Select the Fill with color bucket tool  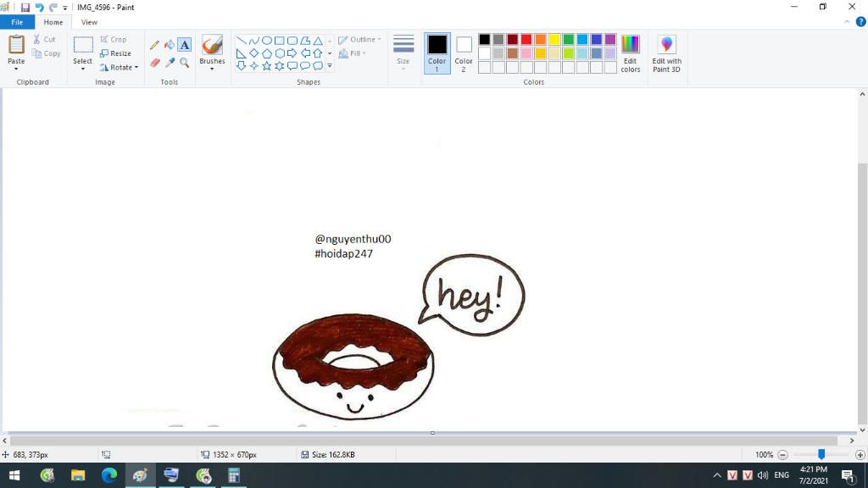pyautogui.click(x=170, y=46)
